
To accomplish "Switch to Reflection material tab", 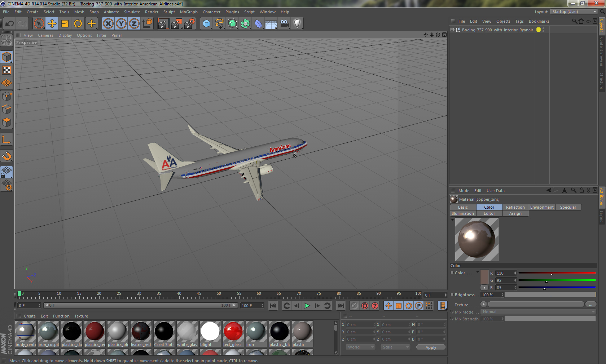I will pos(515,207).
